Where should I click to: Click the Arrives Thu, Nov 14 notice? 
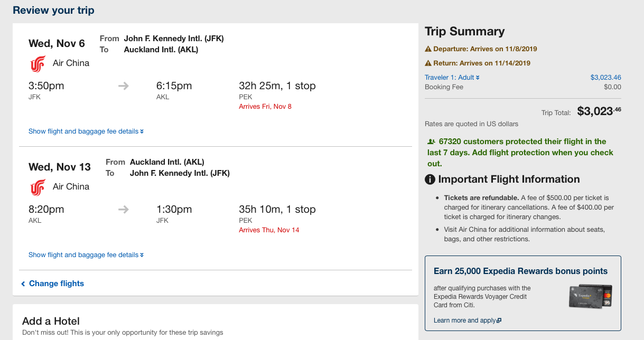tap(269, 230)
